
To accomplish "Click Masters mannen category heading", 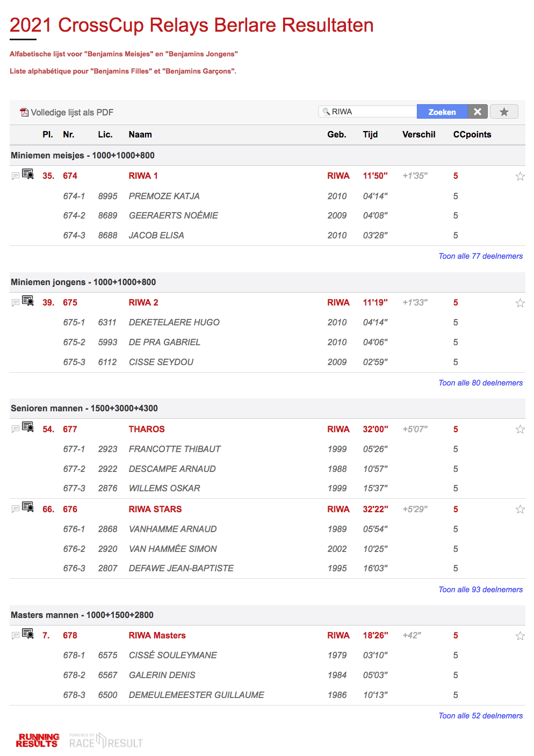I will coord(82,615).
